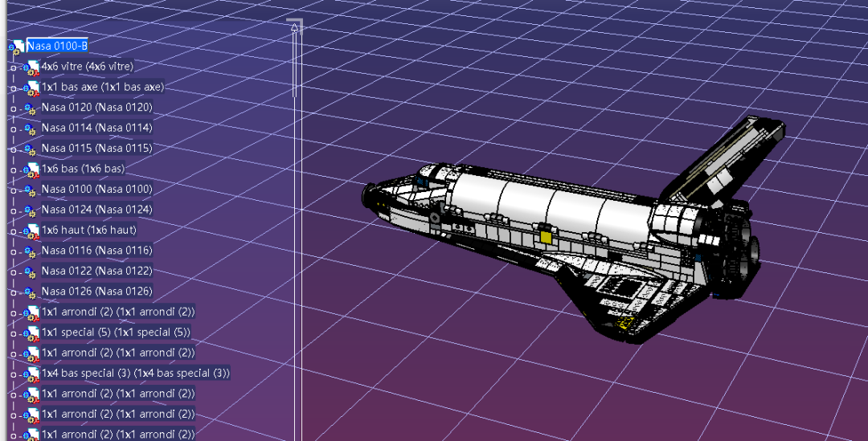Expand the Nasa 0120 tree node
868x441 pixels.
tap(14, 109)
